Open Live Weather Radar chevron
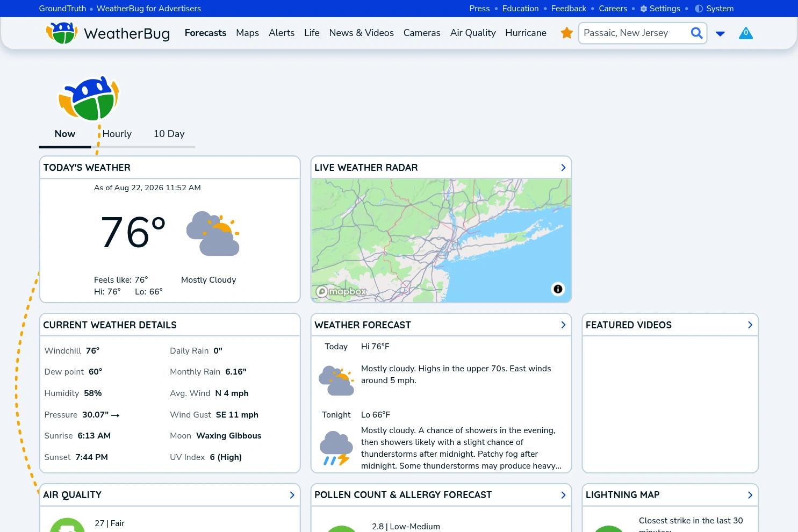The height and width of the screenshot is (532, 798). 563,168
